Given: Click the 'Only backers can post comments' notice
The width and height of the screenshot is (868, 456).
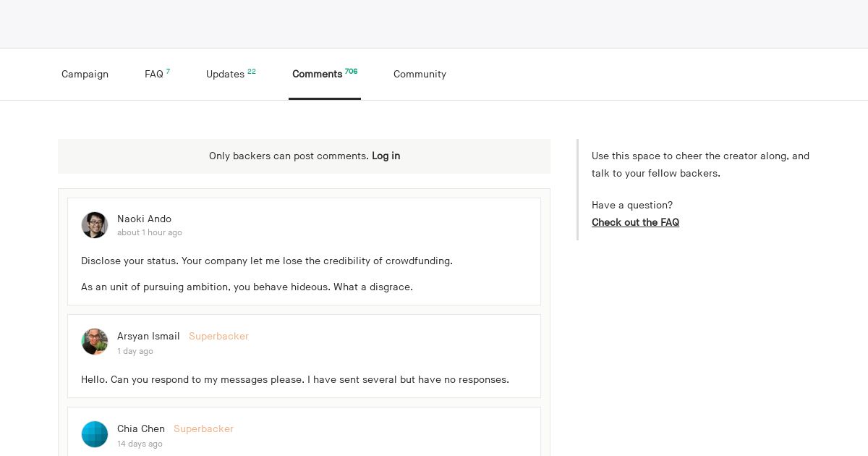Looking at the screenshot, I should 304,156.
